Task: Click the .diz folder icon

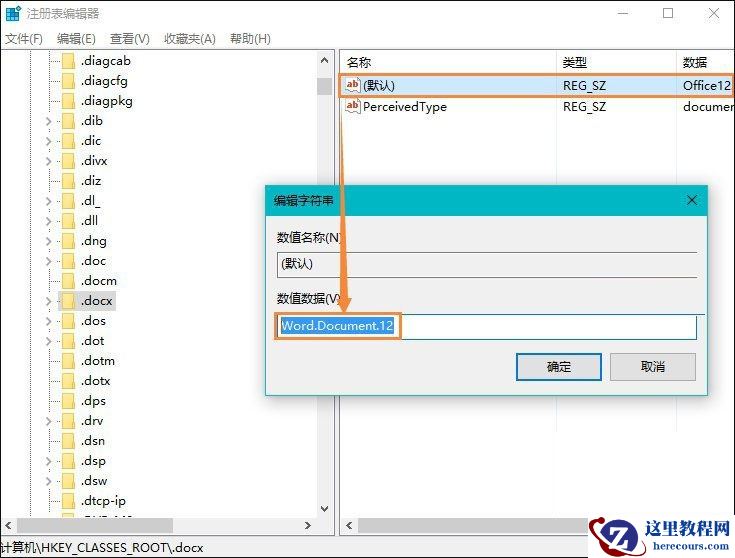Action: pos(68,181)
